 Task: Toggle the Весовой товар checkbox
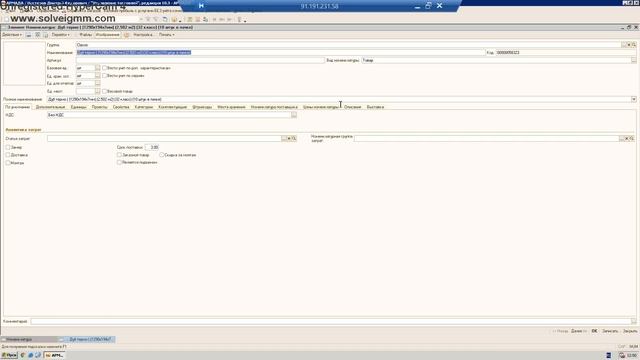coord(104,91)
